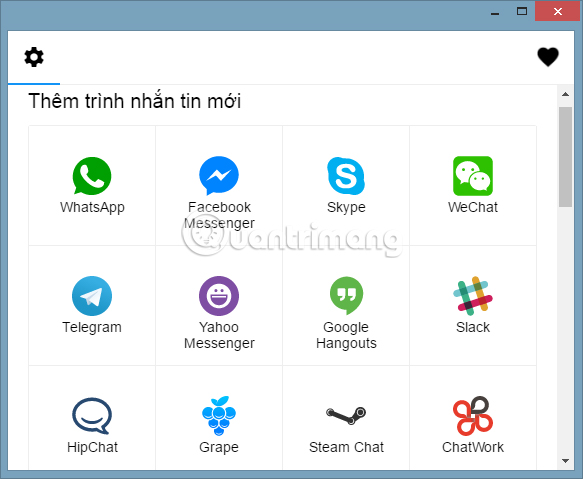Screen dimensions: 583x479
Task: Click the scrollbar down arrow
Action: pos(566,461)
